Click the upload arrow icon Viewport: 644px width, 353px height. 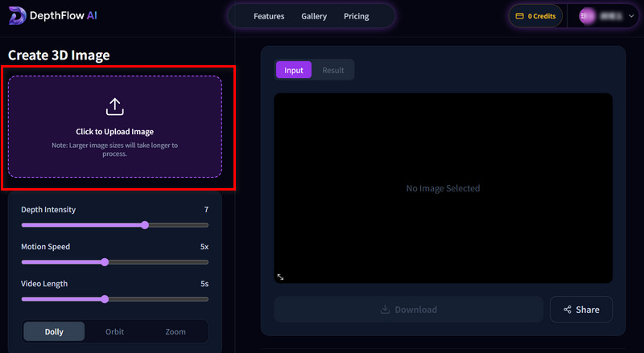coord(114,106)
